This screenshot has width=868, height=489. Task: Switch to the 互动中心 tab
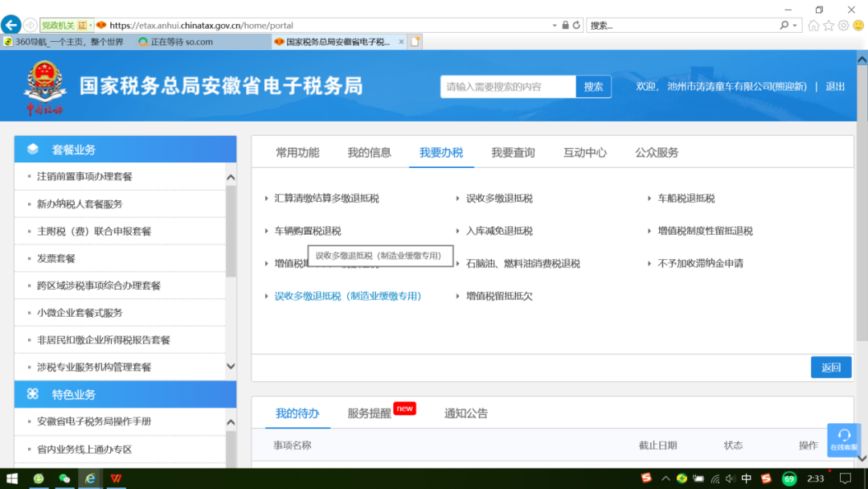click(585, 152)
